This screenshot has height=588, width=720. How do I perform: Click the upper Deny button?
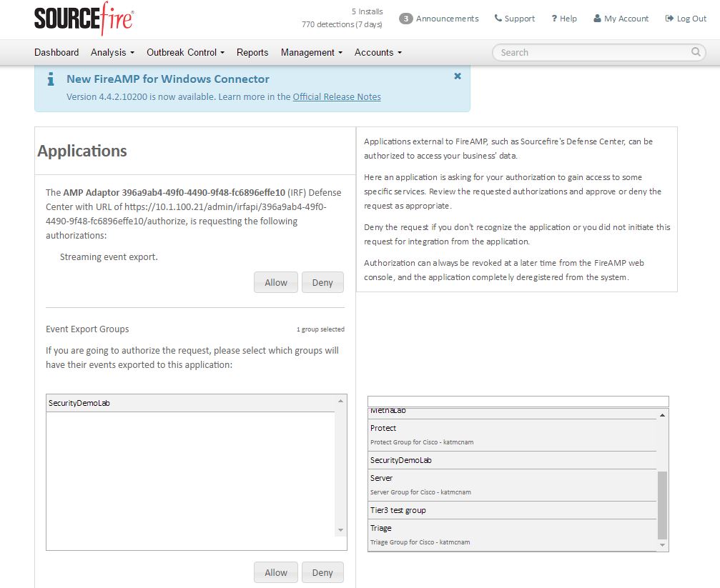tap(322, 282)
